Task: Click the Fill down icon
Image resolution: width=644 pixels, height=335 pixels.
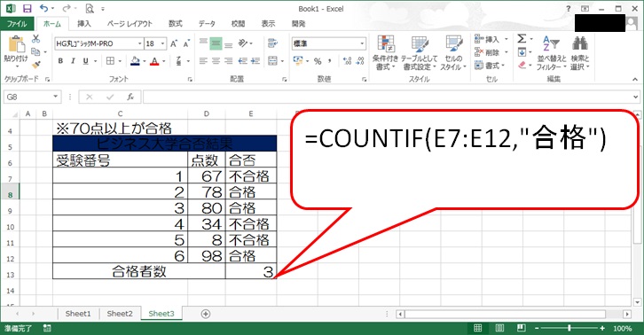Action: (x=522, y=52)
